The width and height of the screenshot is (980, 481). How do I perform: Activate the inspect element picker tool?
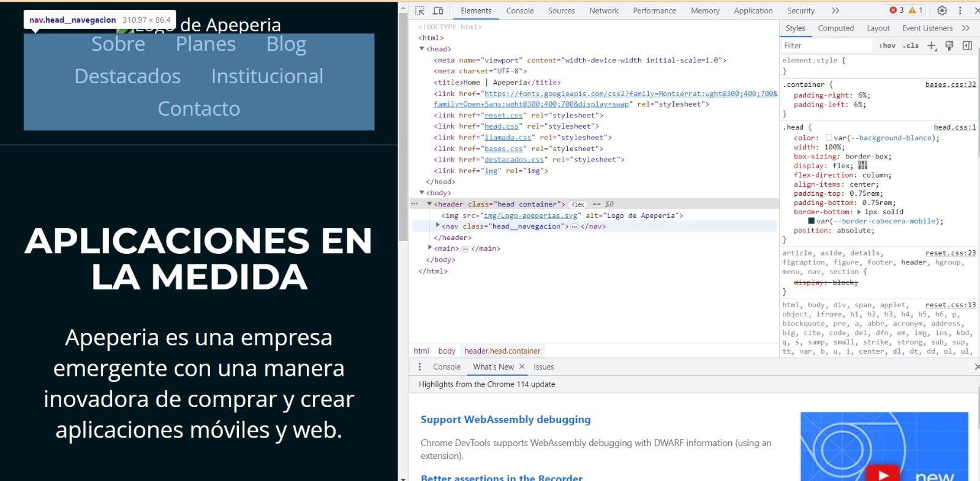[x=420, y=10]
